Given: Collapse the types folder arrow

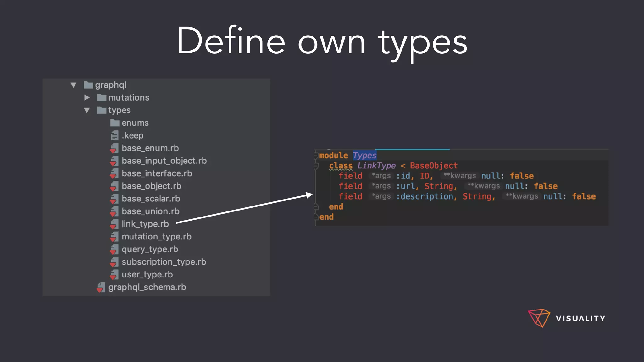Looking at the screenshot, I should (x=87, y=110).
